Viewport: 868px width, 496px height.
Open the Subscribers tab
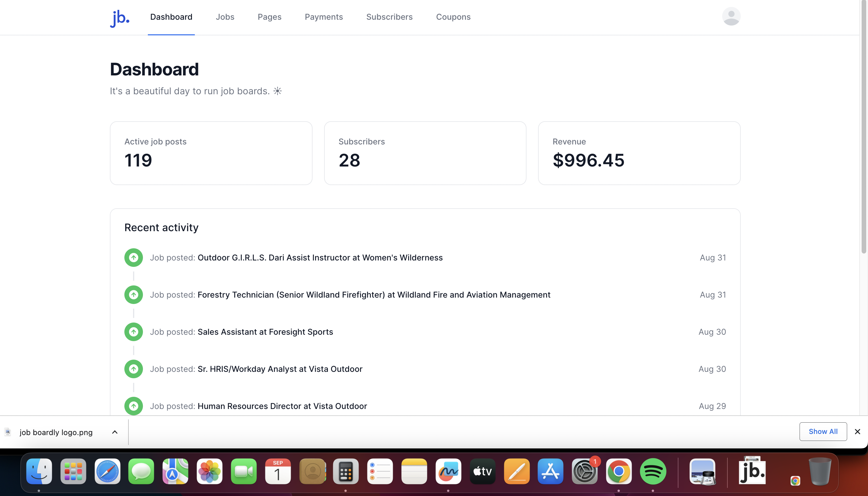(x=389, y=17)
